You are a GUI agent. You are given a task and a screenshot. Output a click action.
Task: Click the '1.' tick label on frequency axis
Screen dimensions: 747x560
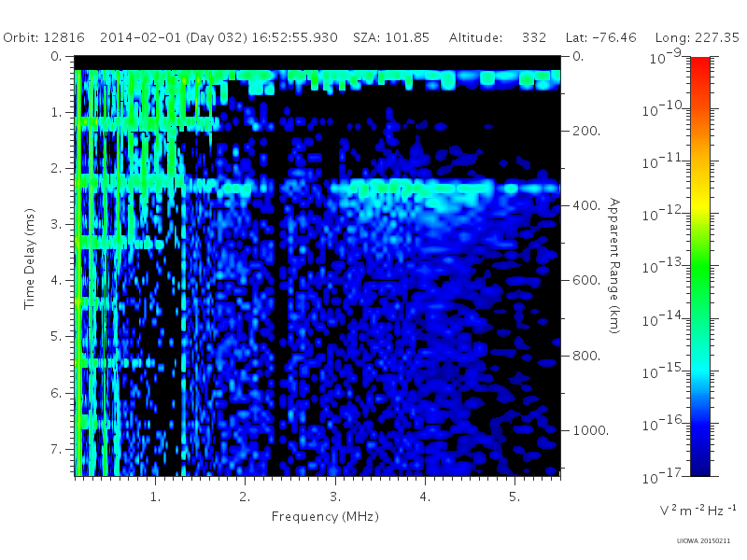[x=155, y=497]
